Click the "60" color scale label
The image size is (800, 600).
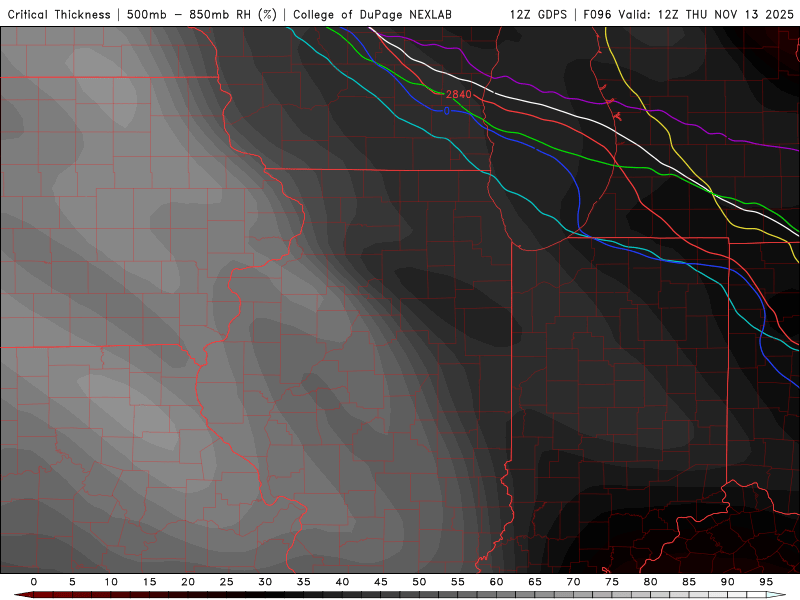click(x=496, y=582)
